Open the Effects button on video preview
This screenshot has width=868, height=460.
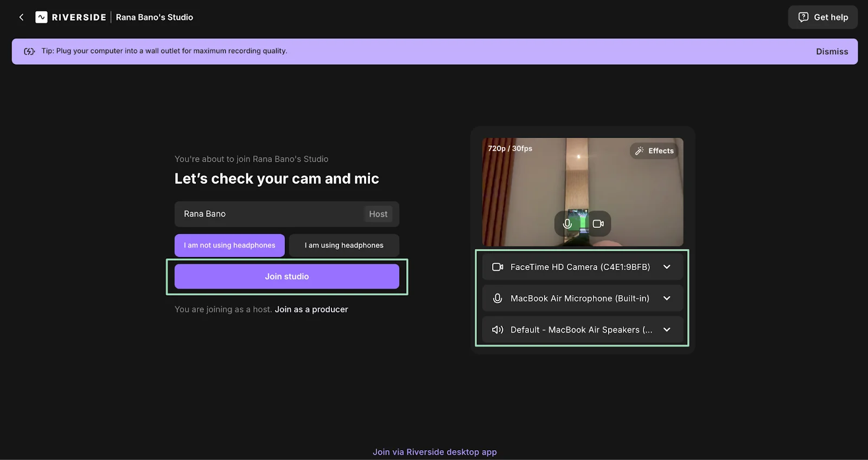pyautogui.click(x=654, y=151)
